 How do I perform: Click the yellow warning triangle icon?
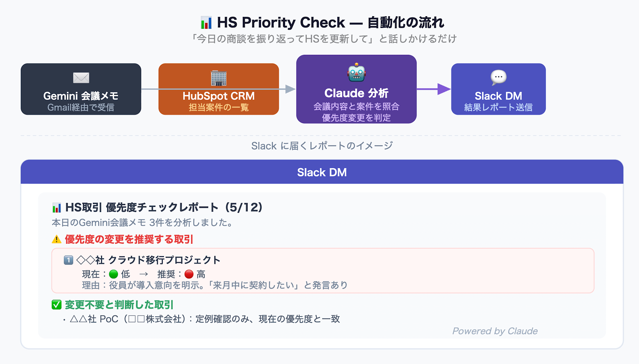(x=56, y=239)
